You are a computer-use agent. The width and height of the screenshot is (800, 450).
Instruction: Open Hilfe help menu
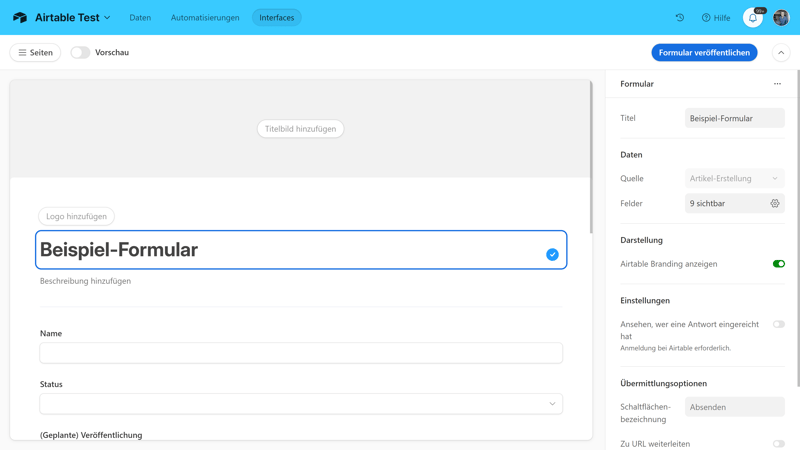click(x=716, y=17)
